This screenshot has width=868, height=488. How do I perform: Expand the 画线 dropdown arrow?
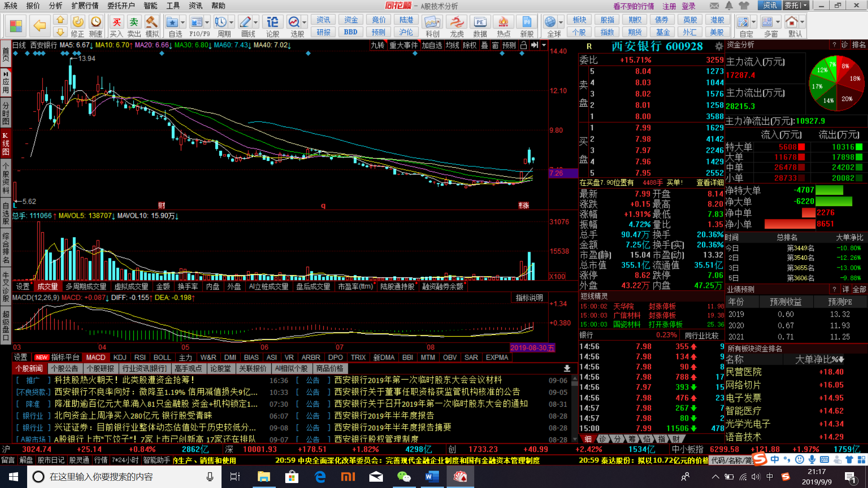[x=256, y=22]
